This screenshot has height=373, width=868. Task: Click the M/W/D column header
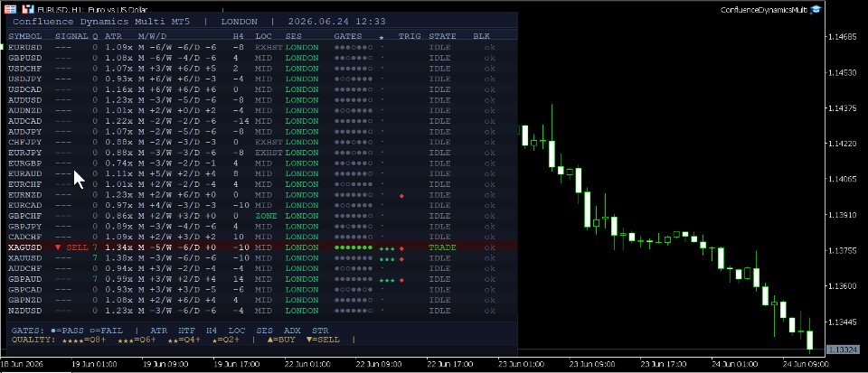[152, 36]
